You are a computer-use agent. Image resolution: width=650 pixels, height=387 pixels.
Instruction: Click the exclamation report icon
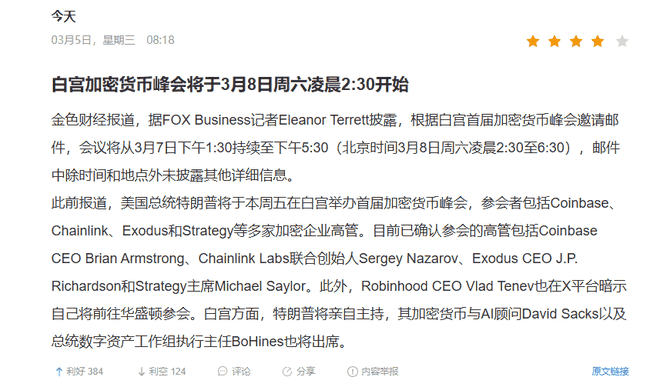click(x=352, y=372)
